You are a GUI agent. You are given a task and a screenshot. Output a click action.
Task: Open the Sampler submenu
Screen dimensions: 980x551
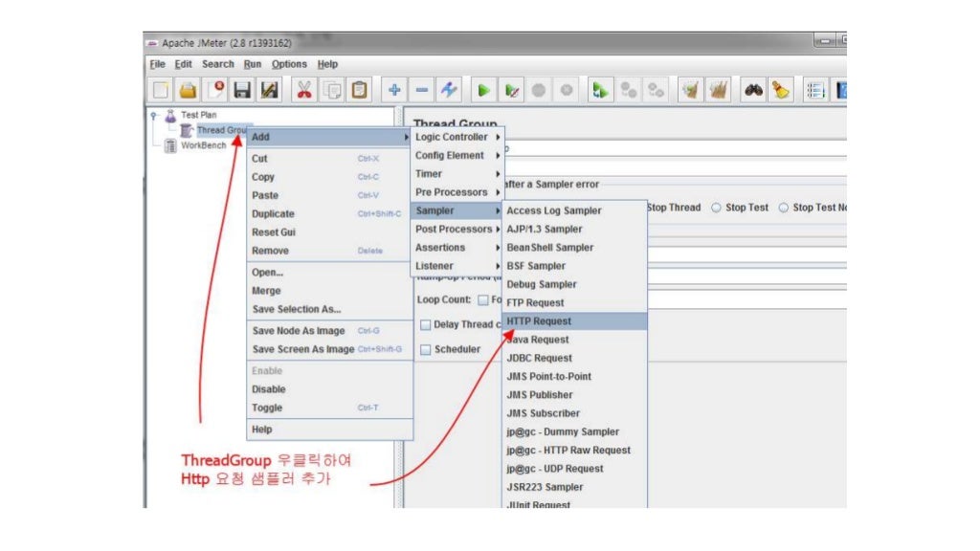pos(457,210)
